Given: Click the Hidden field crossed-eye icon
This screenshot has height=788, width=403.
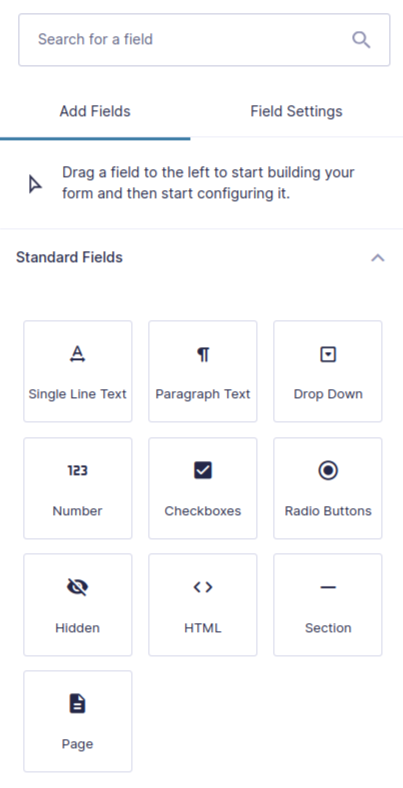Looking at the screenshot, I should 77,586.
